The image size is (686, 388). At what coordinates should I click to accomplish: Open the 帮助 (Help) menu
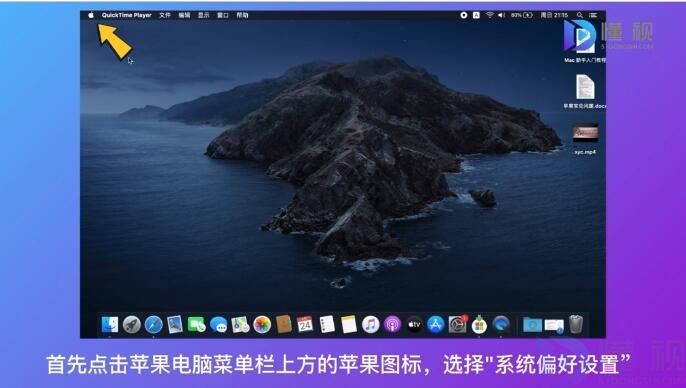242,15
